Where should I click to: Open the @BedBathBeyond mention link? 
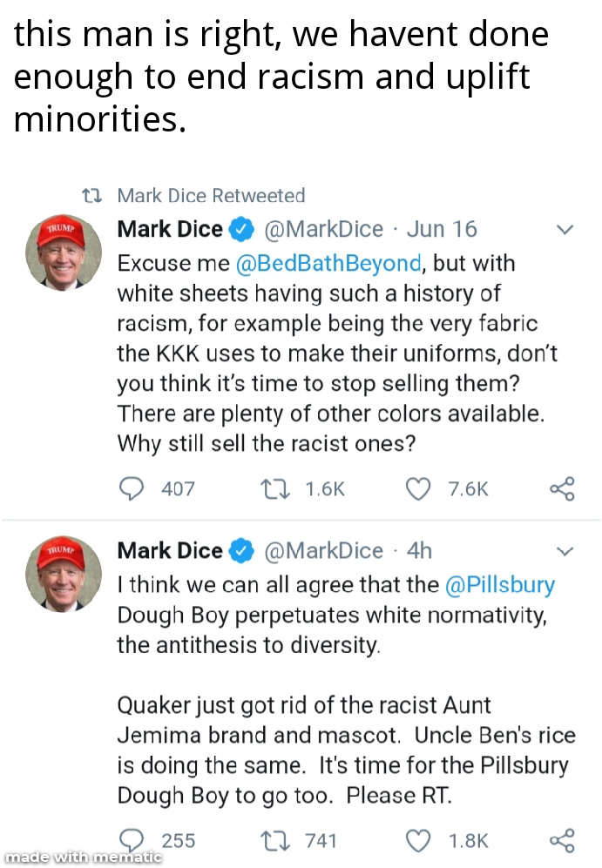[x=329, y=263]
